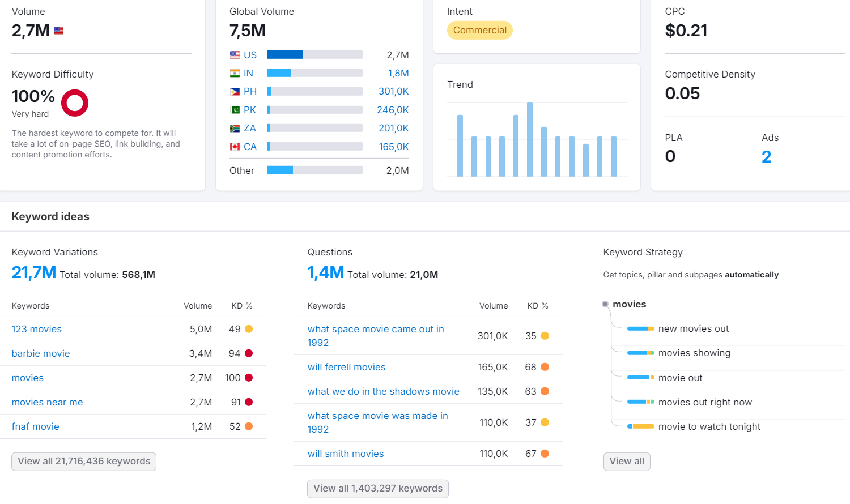Open the '123 movies' keyword link
850x504 pixels.
pyautogui.click(x=37, y=329)
